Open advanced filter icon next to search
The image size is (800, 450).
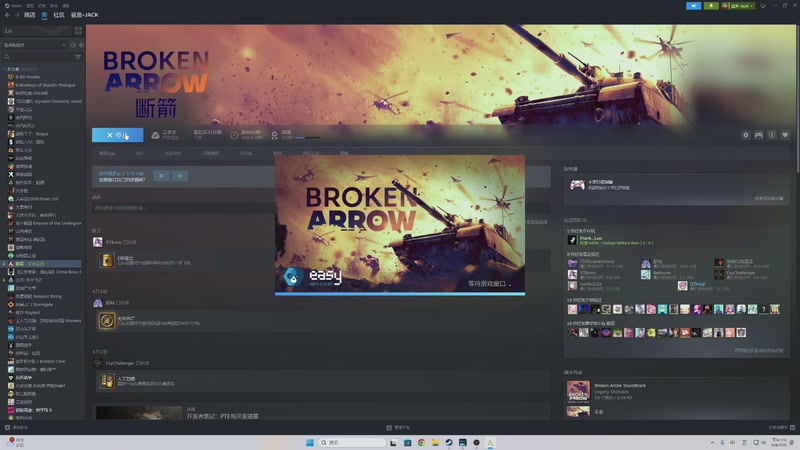click(x=78, y=57)
